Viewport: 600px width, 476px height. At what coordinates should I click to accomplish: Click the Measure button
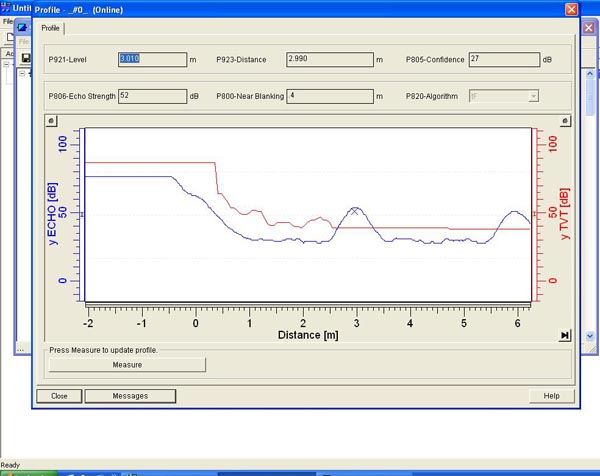coord(127,365)
